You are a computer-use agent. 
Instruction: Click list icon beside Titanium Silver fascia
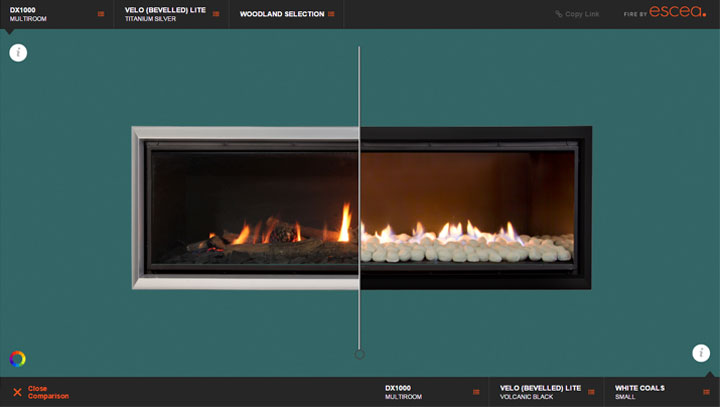(216, 14)
